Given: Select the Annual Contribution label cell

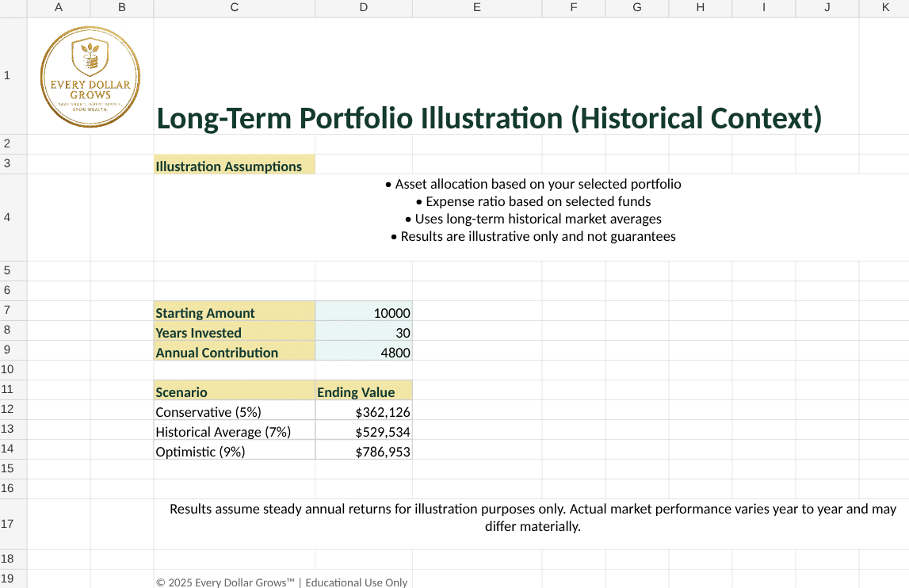Looking at the screenshot, I should 235,350.
